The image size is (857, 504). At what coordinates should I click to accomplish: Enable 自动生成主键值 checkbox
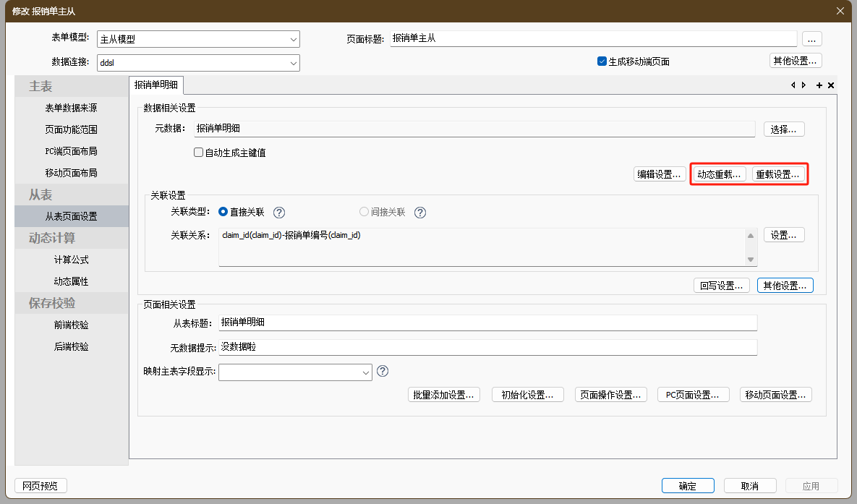point(198,153)
